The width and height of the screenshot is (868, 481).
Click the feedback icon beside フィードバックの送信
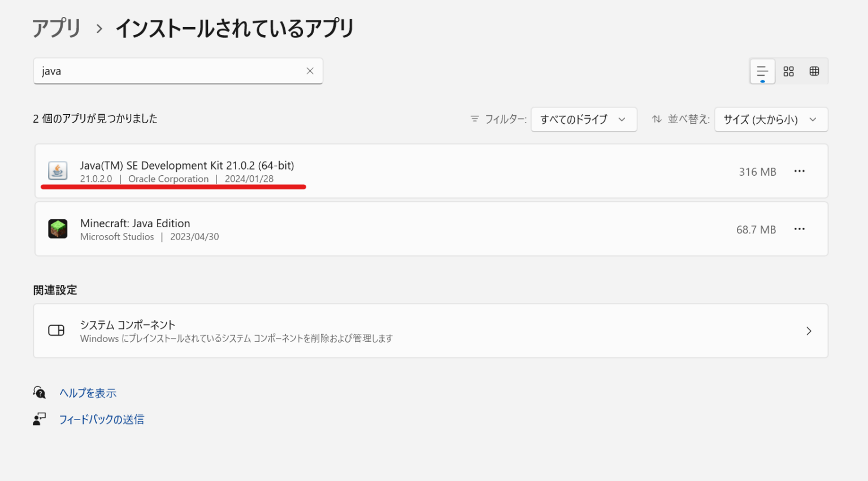[x=39, y=418]
